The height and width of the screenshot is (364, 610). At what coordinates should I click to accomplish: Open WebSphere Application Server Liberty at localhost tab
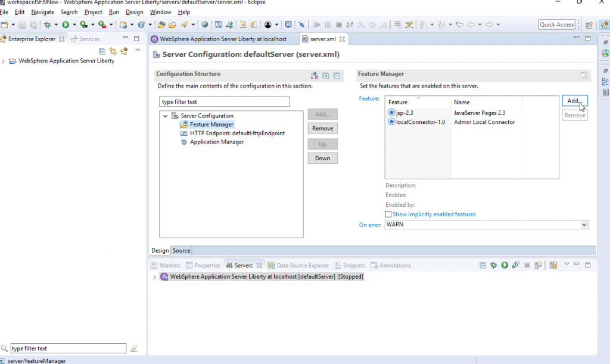(x=219, y=39)
